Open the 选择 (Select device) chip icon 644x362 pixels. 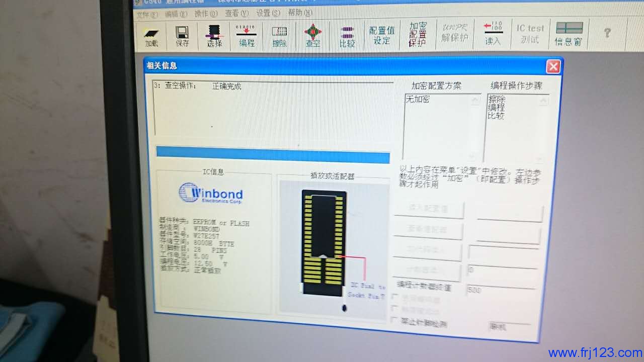click(214, 36)
